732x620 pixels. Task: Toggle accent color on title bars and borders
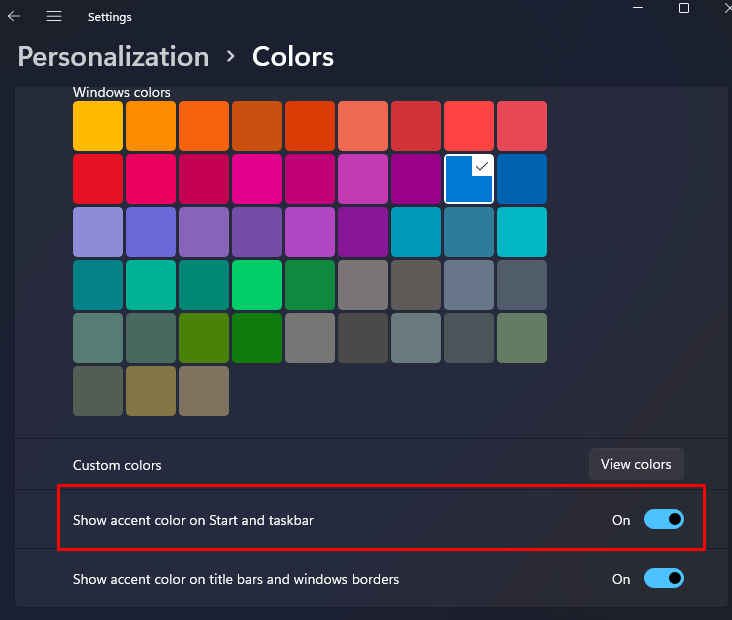(663, 579)
